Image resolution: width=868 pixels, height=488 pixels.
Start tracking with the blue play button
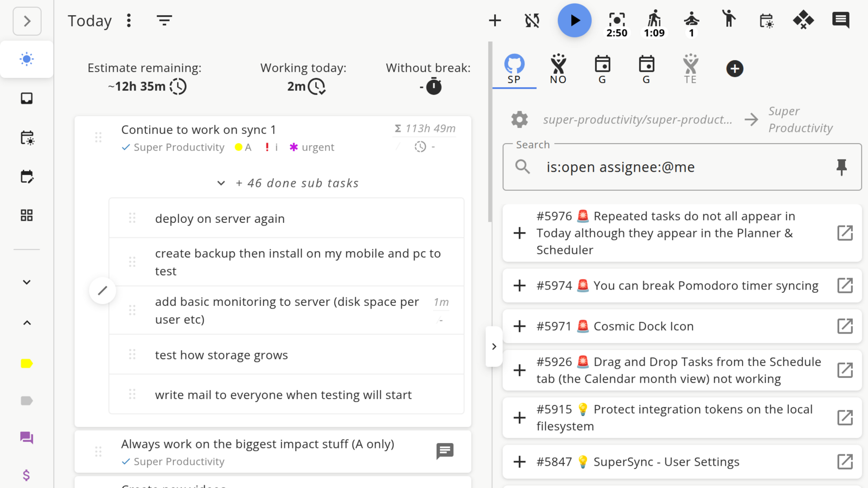575,21
